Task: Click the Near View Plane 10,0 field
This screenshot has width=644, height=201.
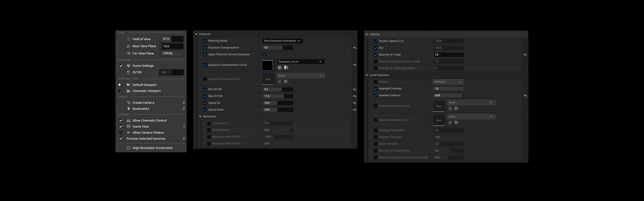Action: tap(172, 46)
